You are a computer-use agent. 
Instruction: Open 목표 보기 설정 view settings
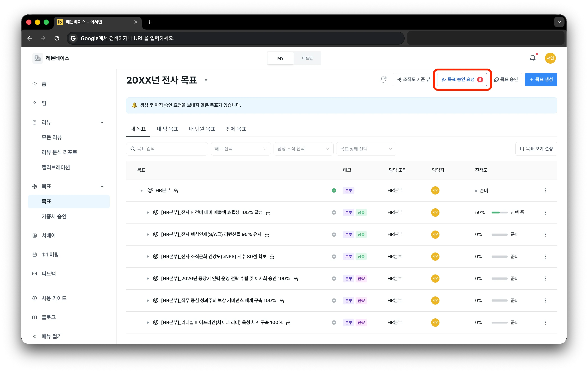click(x=536, y=149)
